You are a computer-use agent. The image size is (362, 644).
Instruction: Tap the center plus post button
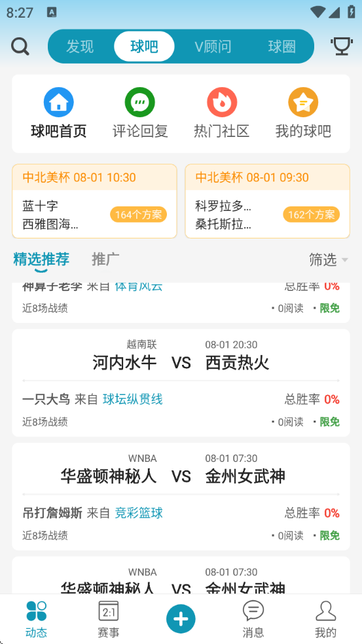181,619
